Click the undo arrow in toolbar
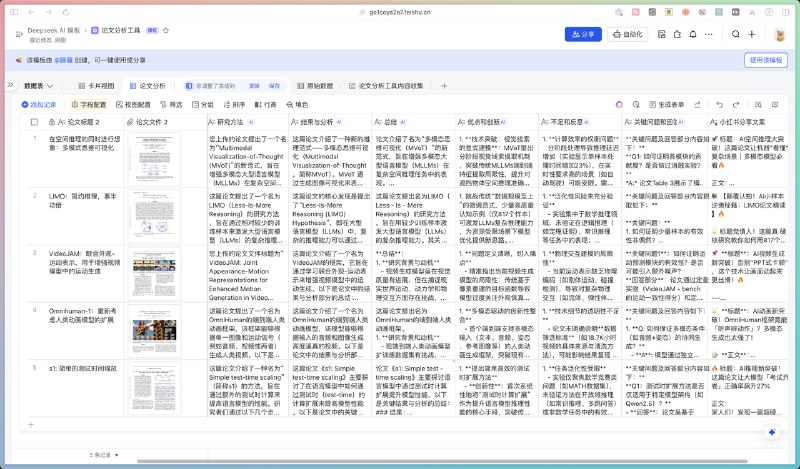The height and width of the screenshot is (469, 800). click(719, 105)
